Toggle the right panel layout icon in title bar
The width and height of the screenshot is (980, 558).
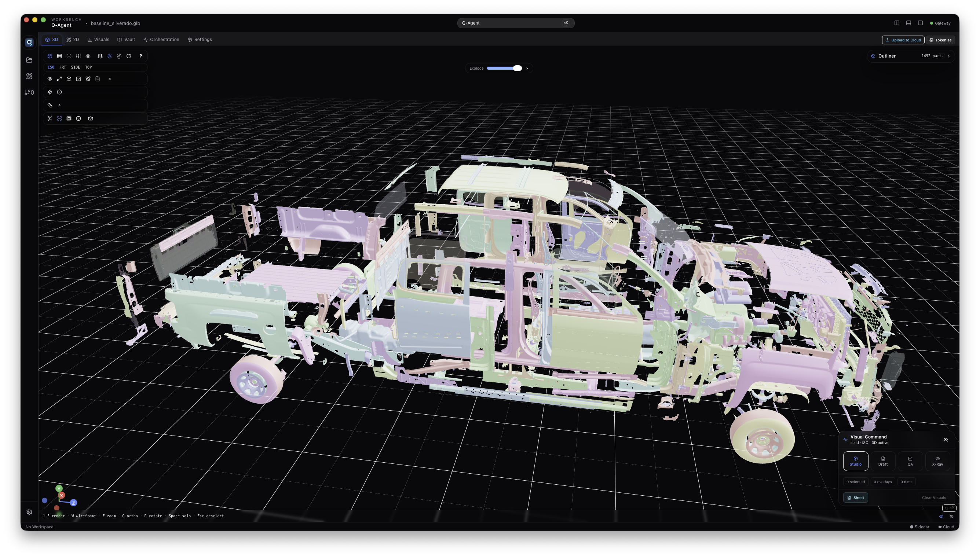point(920,23)
